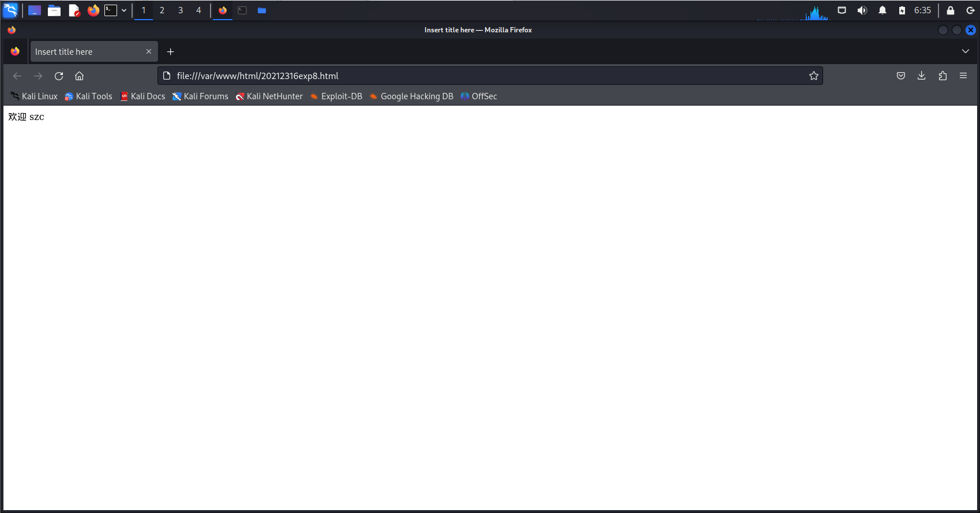Open the CPU graph monitor
The width and height of the screenshot is (980, 513).
(794, 12)
